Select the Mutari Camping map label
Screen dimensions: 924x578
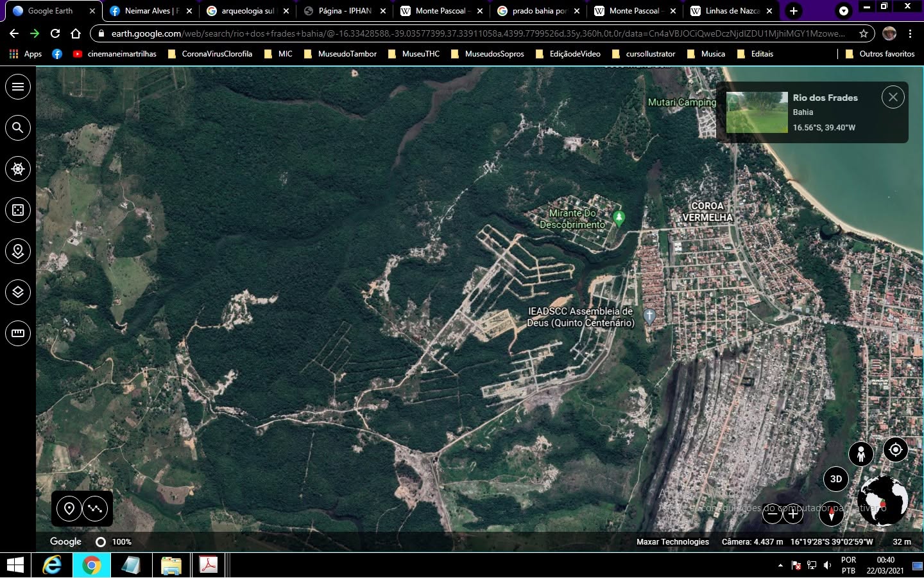(x=682, y=102)
